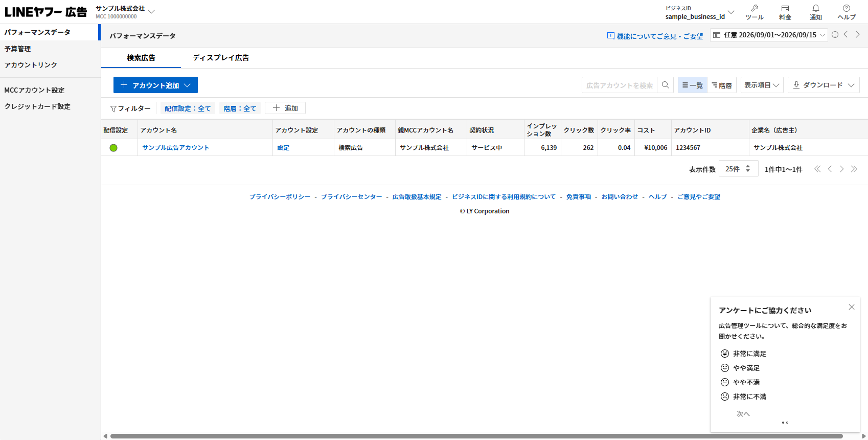This screenshot has height=440, width=868.
Task: Go to previous results page
Action: click(x=830, y=169)
